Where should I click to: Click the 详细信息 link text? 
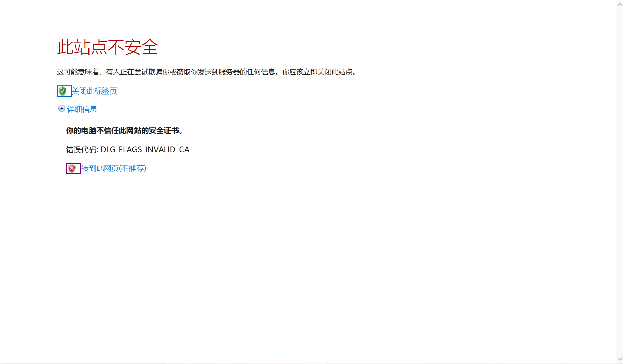(82, 109)
